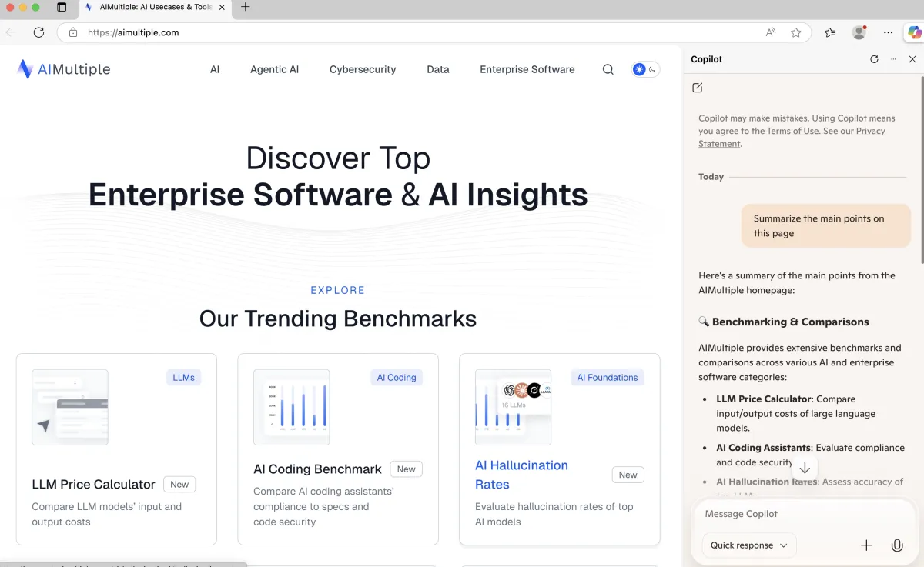Click the LLM Price Calculator thumbnail
924x567 pixels.
pyautogui.click(x=70, y=407)
